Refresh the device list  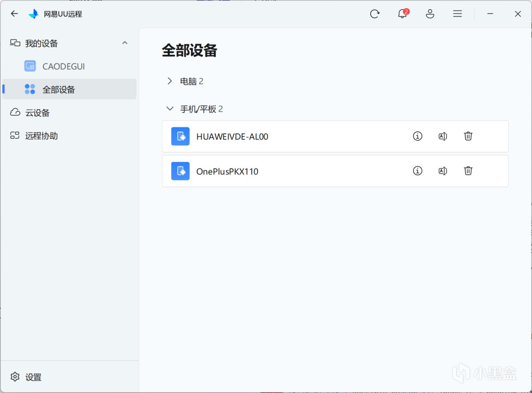[375, 14]
